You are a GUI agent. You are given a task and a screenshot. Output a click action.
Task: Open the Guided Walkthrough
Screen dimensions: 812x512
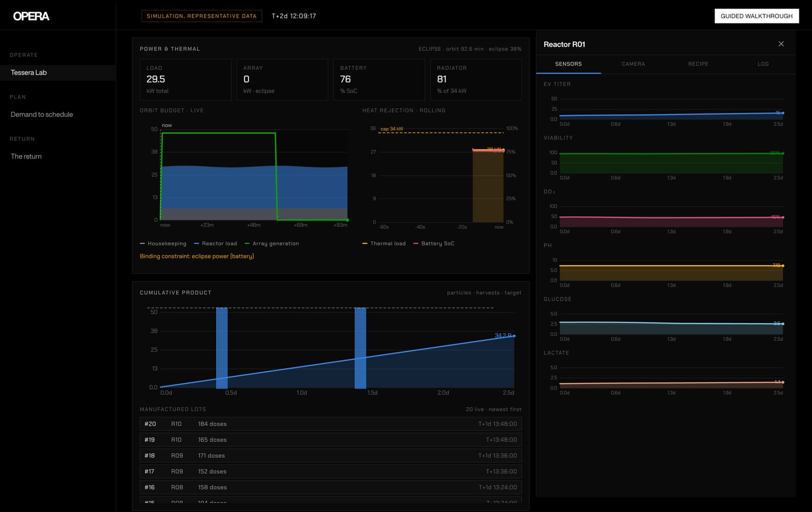(757, 16)
